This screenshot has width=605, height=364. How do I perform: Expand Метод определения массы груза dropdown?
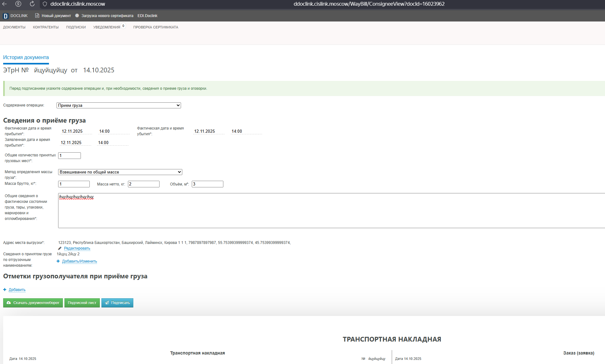coord(120,172)
